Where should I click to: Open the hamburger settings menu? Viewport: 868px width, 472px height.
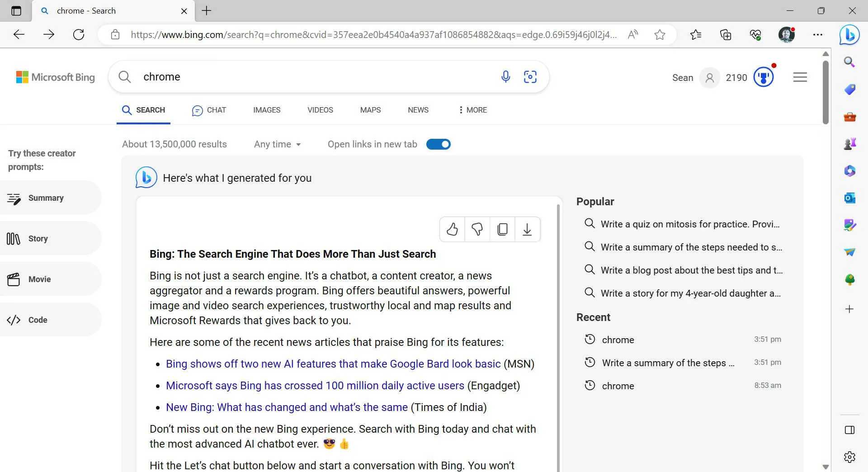pyautogui.click(x=800, y=77)
